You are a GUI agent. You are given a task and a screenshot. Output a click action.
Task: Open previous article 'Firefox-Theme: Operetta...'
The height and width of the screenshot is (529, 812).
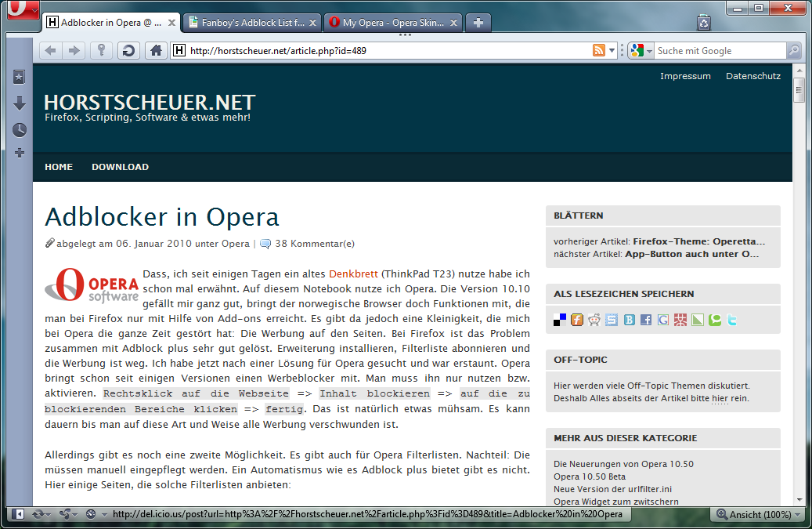click(x=698, y=241)
